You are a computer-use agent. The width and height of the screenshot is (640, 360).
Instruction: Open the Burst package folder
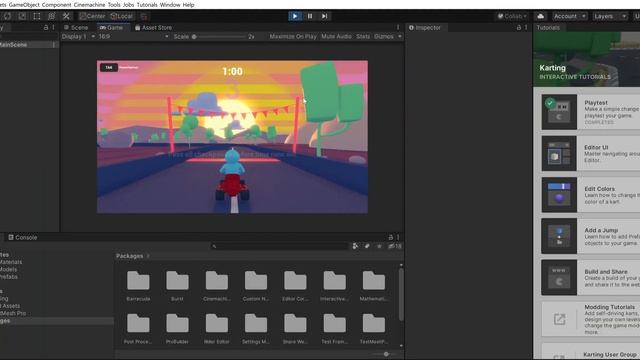click(x=177, y=286)
